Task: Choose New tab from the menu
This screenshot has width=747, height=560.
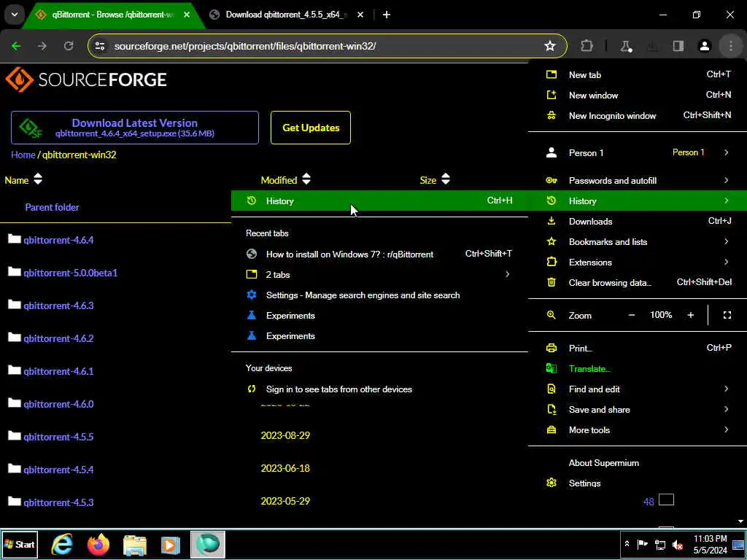Action: point(638,75)
